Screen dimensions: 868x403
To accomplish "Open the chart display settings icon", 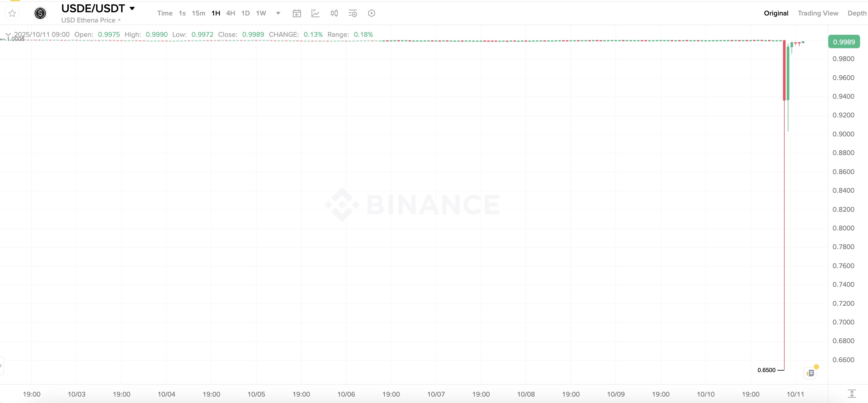I will [352, 13].
